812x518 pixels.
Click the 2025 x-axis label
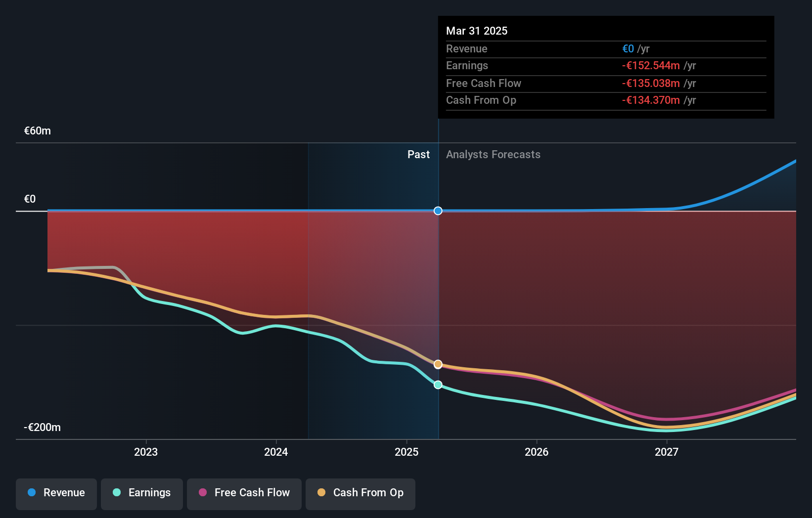click(406, 452)
